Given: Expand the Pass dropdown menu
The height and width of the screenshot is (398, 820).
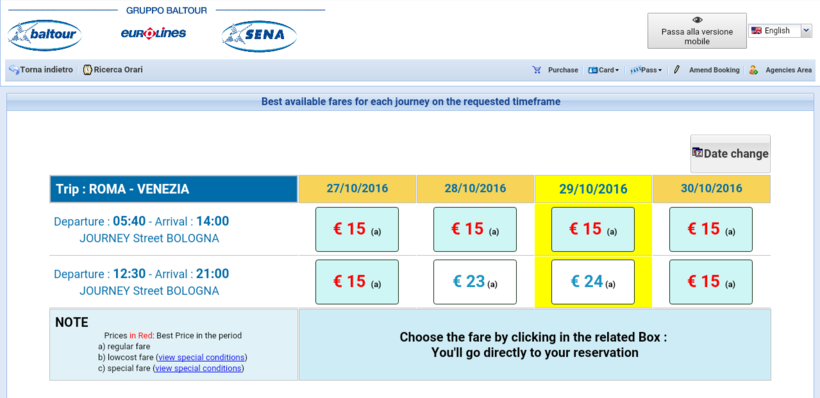Looking at the screenshot, I should coord(646,70).
